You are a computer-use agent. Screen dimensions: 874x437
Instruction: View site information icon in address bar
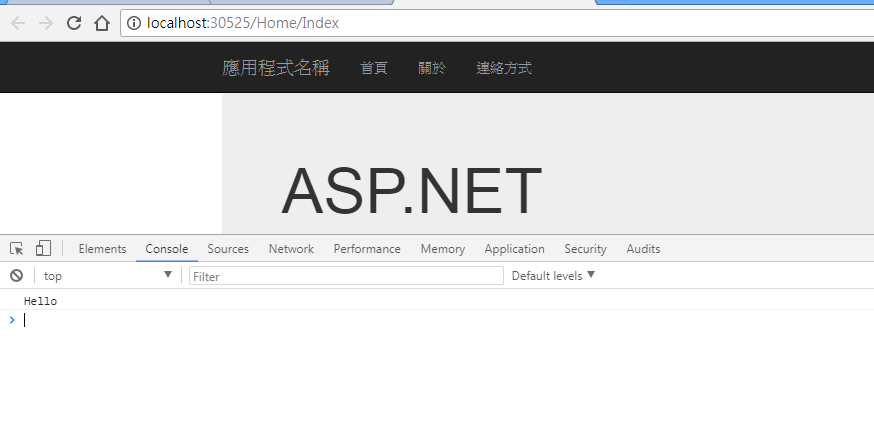(x=134, y=23)
